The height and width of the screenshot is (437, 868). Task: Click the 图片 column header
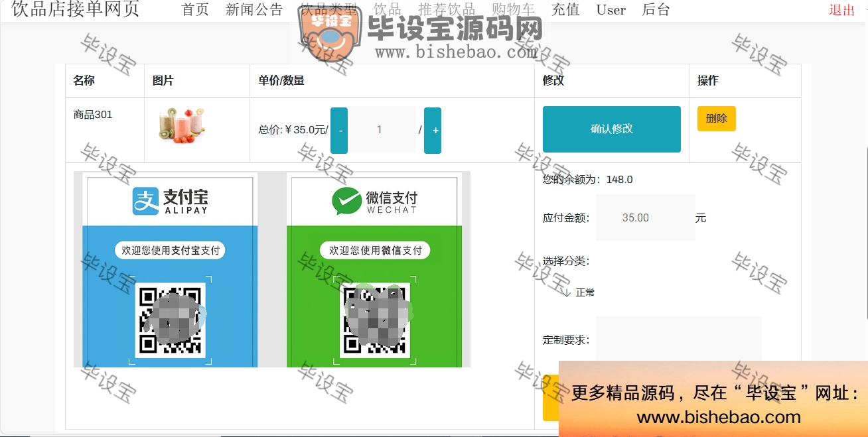pos(163,80)
